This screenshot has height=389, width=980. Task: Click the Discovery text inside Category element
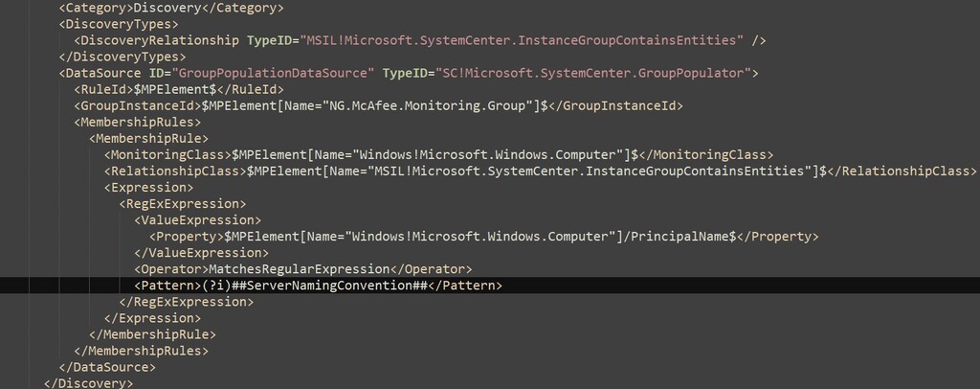(165, 8)
